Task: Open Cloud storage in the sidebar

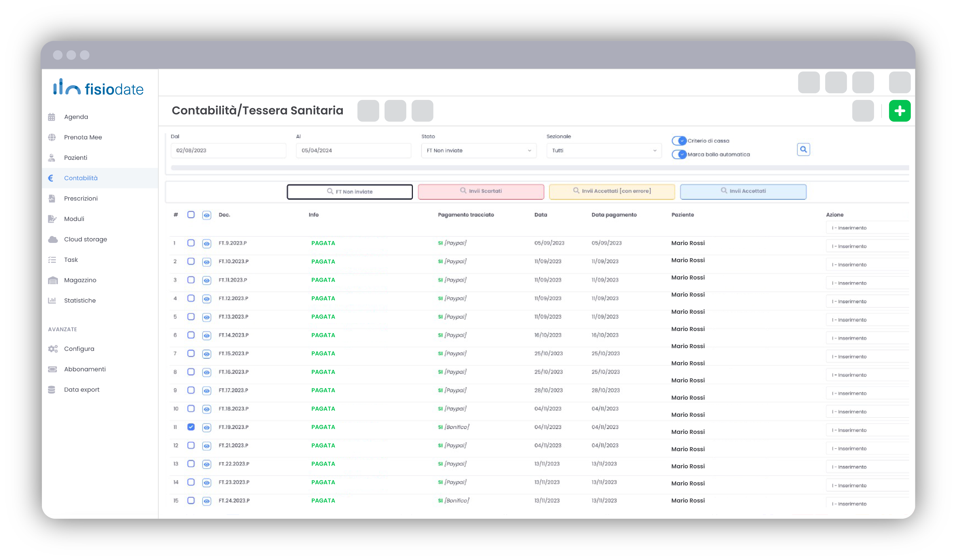Action: [x=85, y=239]
